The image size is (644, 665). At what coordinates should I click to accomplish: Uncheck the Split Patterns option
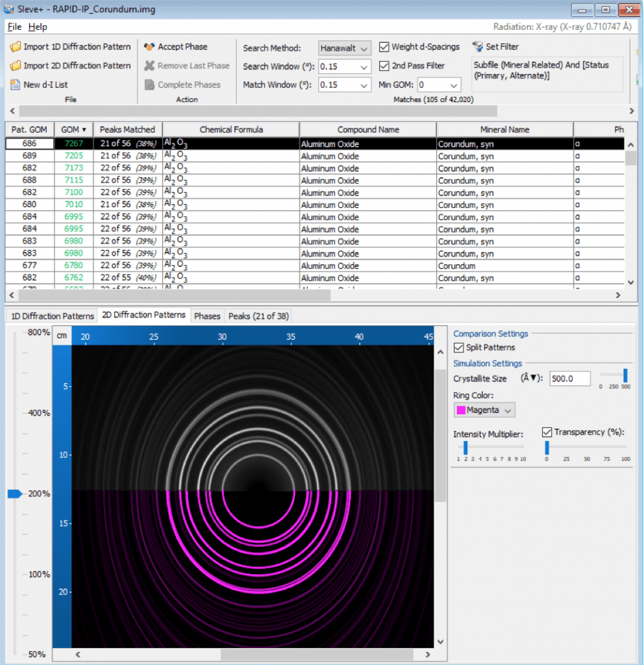click(x=459, y=348)
